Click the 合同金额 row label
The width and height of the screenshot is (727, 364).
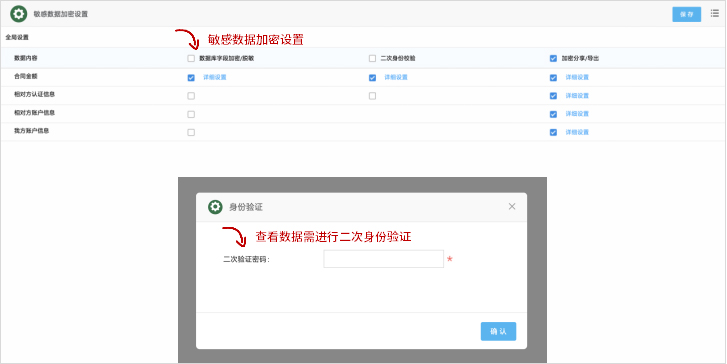pyautogui.click(x=26, y=77)
